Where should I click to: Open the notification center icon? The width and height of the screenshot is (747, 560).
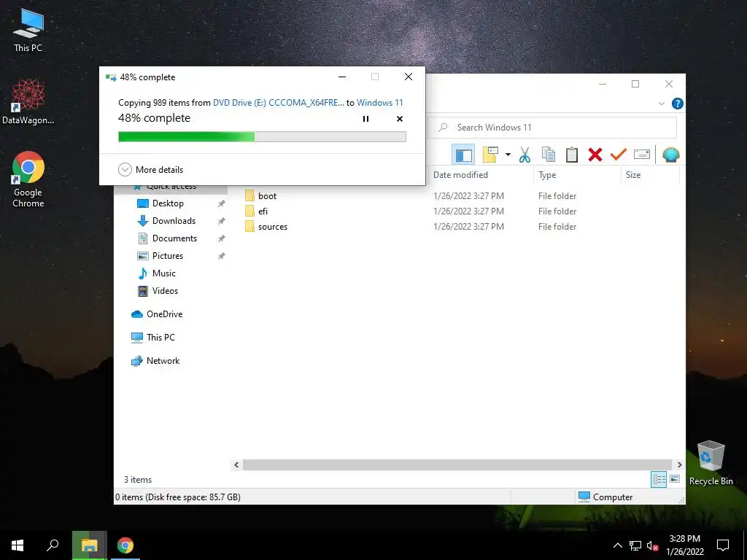click(723, 545)
